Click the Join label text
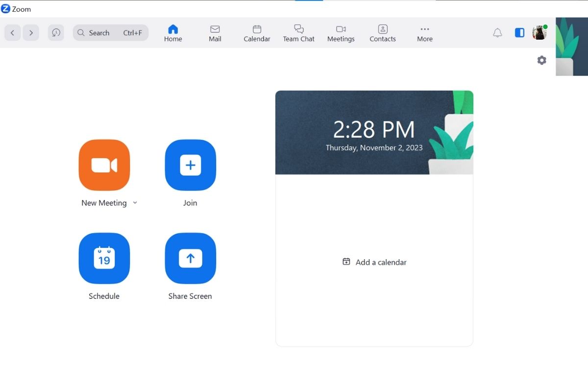 click(190, 203)
